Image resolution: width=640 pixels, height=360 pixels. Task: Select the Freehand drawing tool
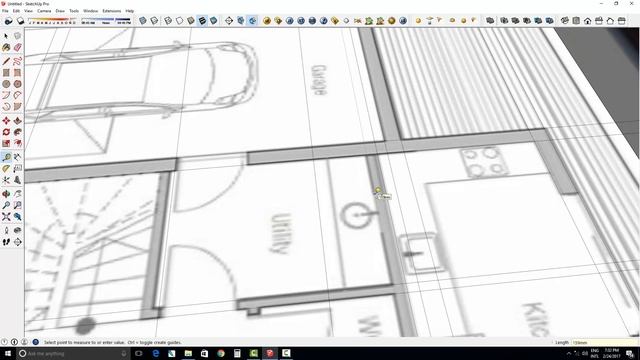[x=18, y=62]
